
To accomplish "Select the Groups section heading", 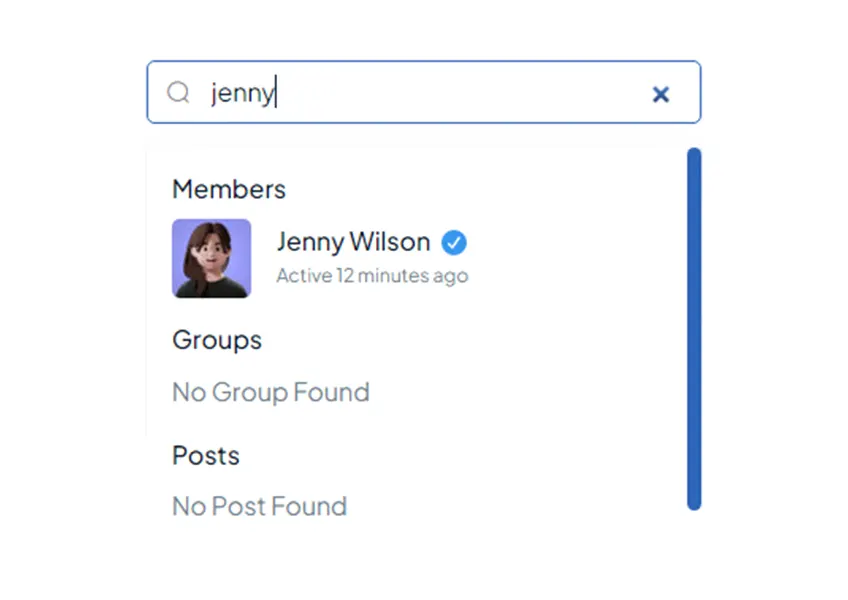I will (217, 340).
